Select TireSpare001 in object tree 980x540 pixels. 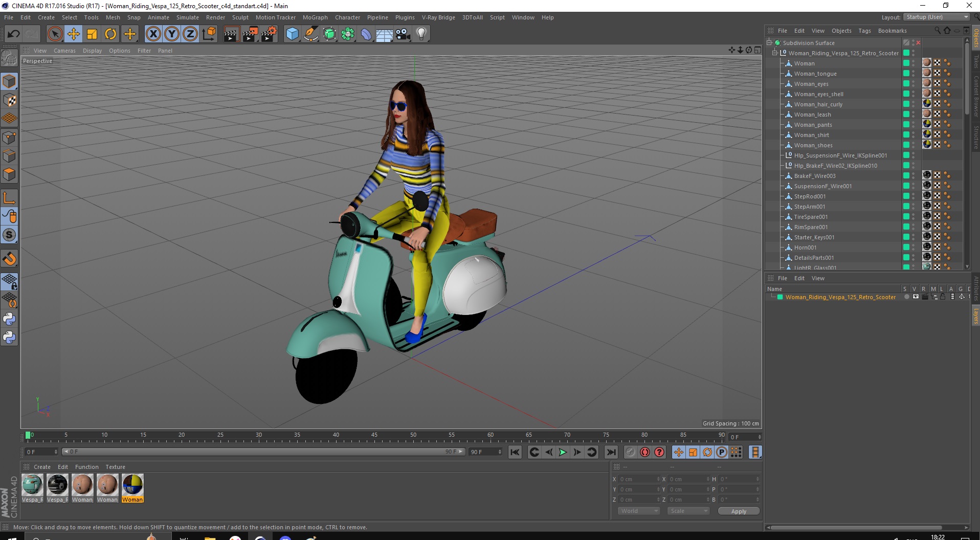pyautogui.click(x=811, y=217)
